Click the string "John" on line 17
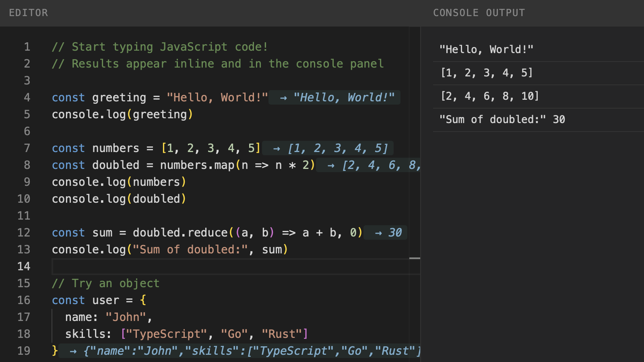This screenshot has height=362, width=644. coord(126,317)
